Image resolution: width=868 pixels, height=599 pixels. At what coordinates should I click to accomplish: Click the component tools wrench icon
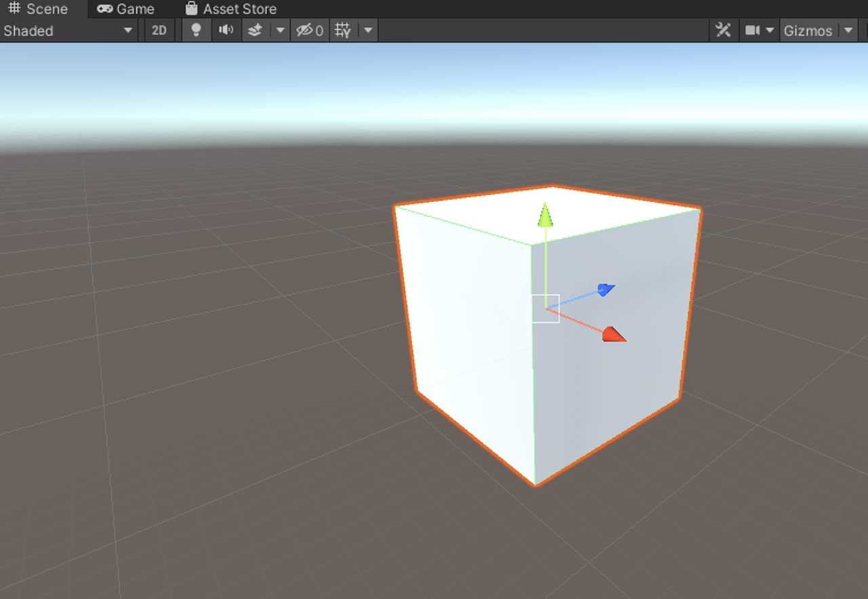[723, 30]
